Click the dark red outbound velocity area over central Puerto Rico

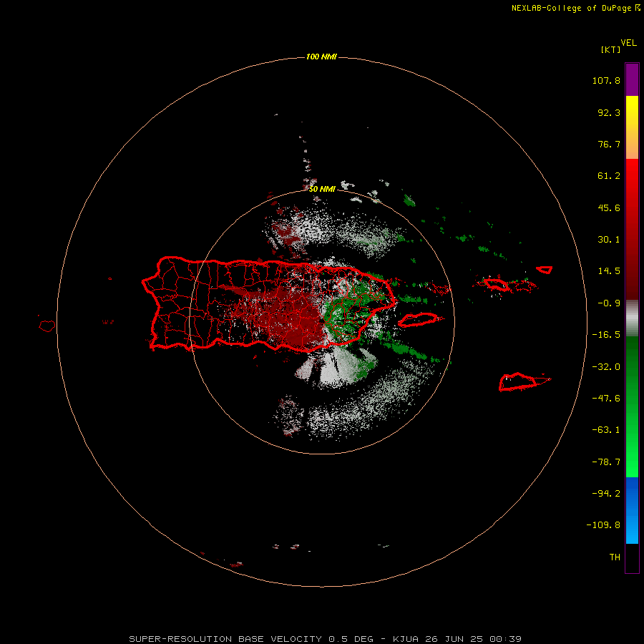[288, 316]
